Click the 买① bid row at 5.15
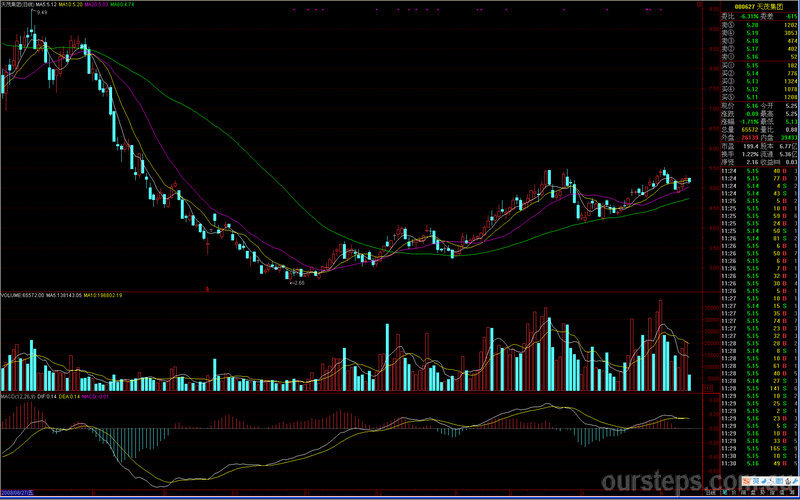800x500 pixels. [x=759, y=65]
